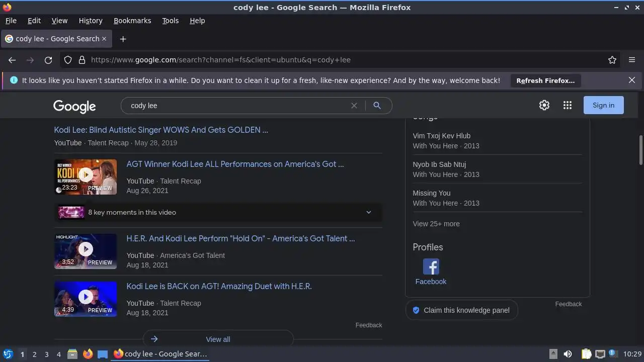Open the File menu
Viewport: 644px width, 362px height.
11,21
